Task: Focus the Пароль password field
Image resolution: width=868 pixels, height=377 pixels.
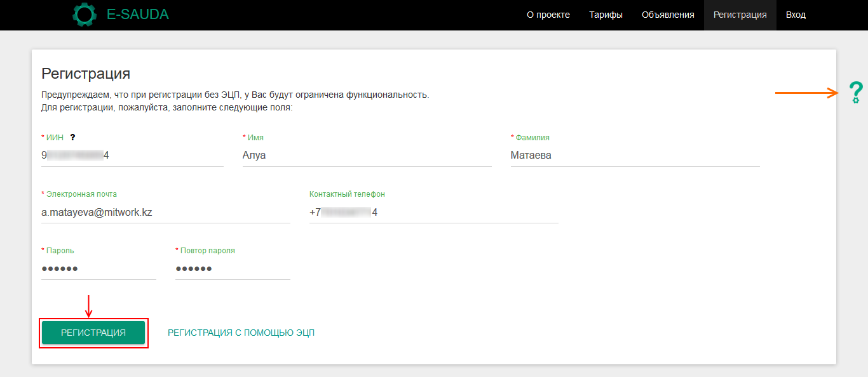Action: [98, 269]
